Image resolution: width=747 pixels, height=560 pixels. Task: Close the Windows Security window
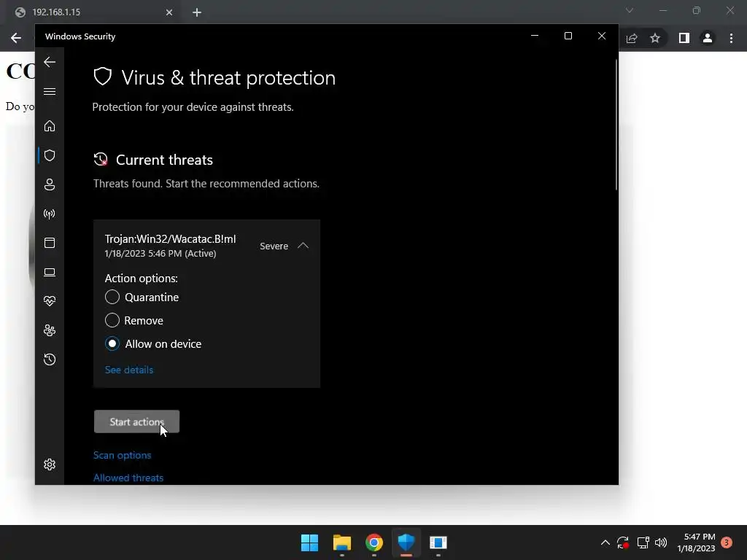pyautogui.click(x=602, y=36)
